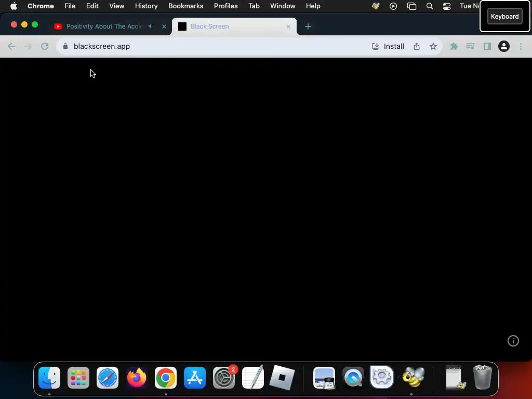Open the Chrome three-dot menu
Image resolution: width=532 pixels, height=399 pixels.
pos(521,46)
